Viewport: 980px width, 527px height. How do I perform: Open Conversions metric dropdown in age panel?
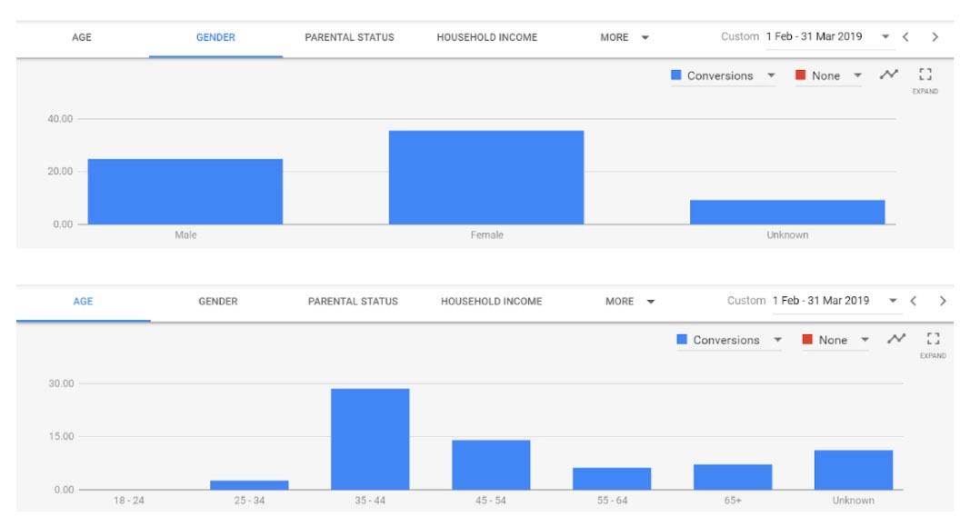click(729, 340)
